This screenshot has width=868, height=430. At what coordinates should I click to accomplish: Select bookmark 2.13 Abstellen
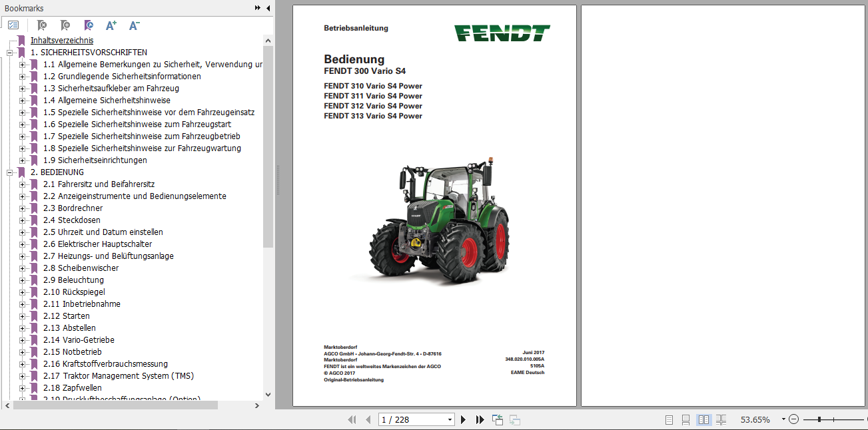[x=69, y=327]
